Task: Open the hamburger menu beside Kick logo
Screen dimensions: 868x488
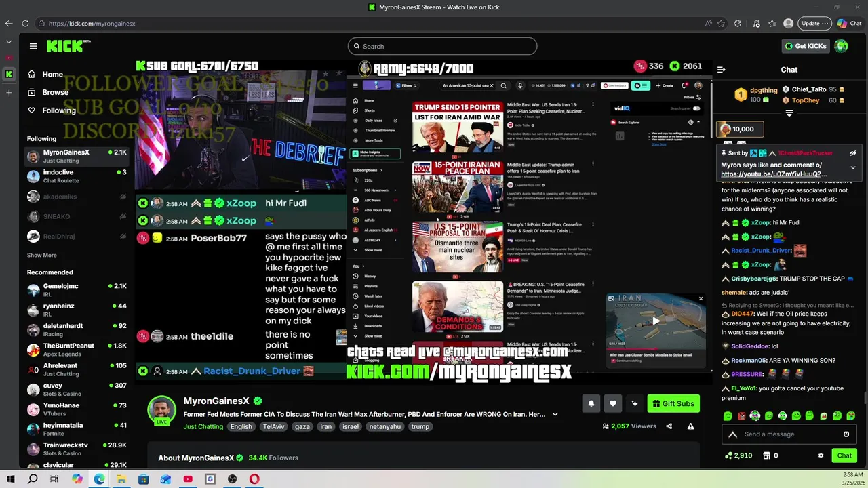Action: (33, 46)
